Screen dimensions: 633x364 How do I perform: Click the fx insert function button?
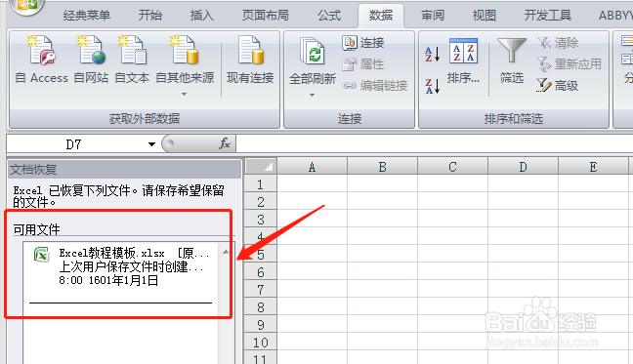click(x=225, y=143)
